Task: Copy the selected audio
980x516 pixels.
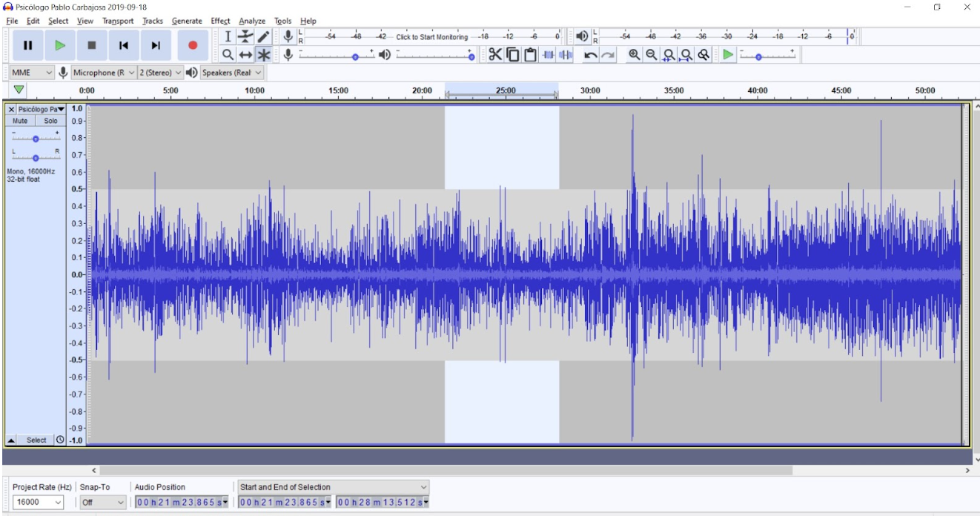Action: [512, 54]
